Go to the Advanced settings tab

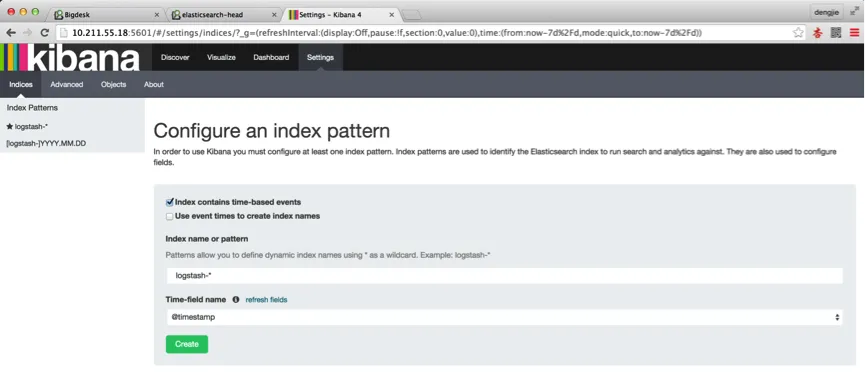pos(67,84)
